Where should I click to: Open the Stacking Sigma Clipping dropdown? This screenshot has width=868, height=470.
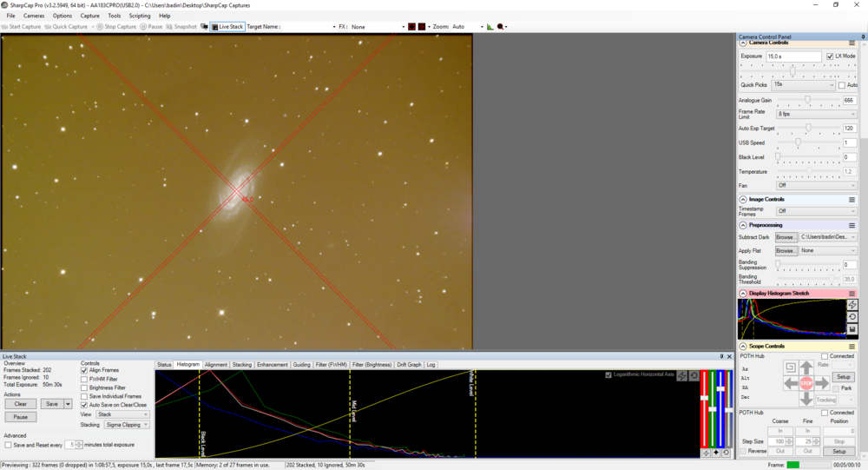click(x=127, y=425)
